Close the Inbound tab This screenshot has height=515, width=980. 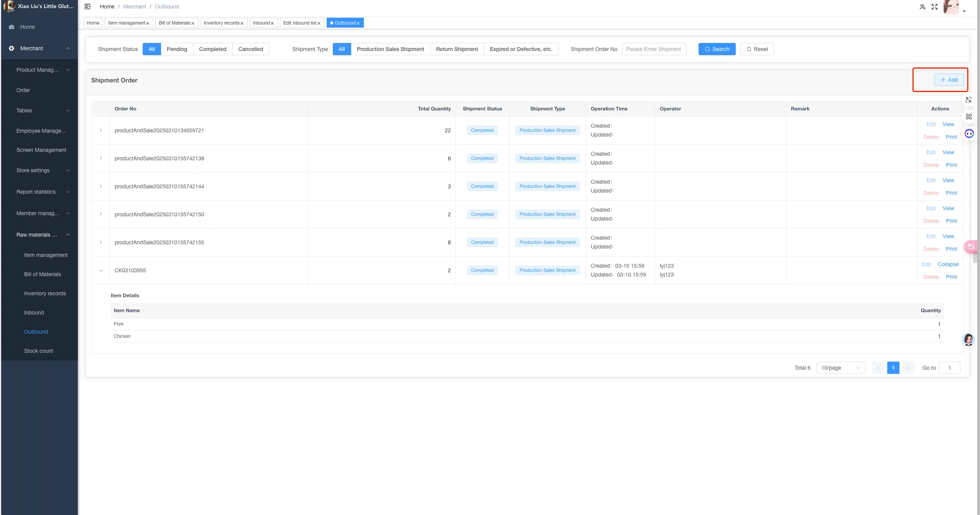[272, 23]
